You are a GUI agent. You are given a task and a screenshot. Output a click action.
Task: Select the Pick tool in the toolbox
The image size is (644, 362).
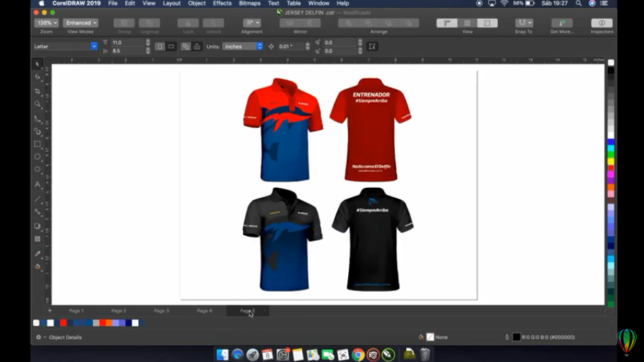pos(38,65)
